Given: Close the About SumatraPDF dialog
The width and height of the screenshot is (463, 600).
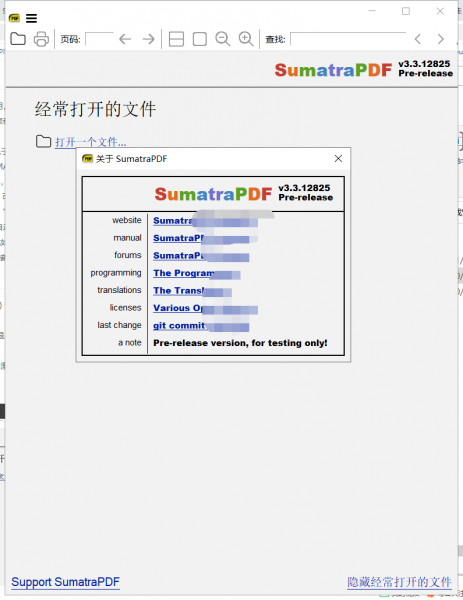Looking at the screenshot, I should click(338, 158).
